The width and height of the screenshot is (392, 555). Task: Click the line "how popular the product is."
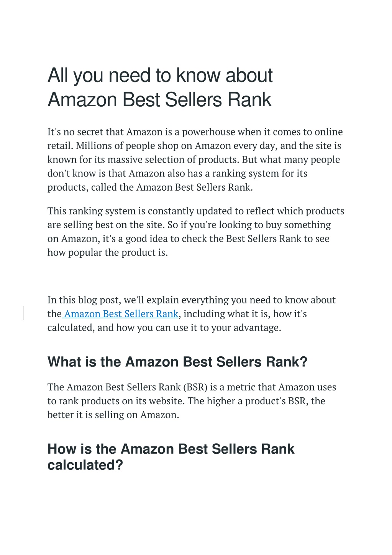tap(108, 252)
